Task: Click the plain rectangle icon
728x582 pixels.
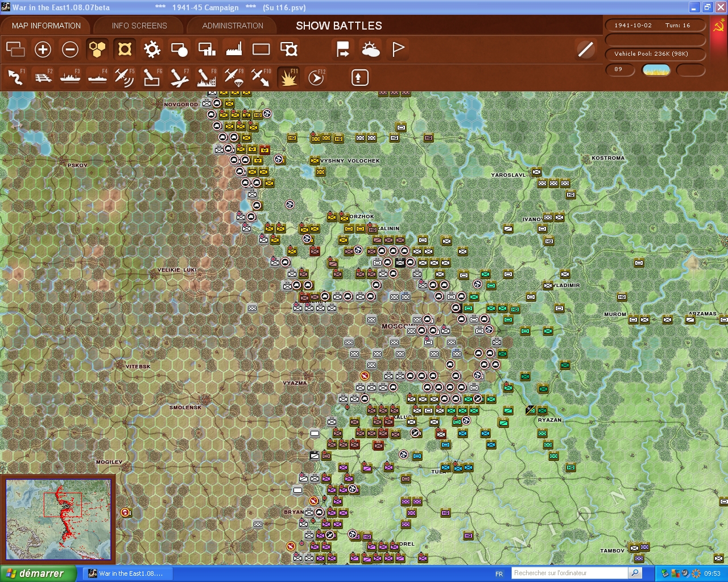Action: (261, 49)
